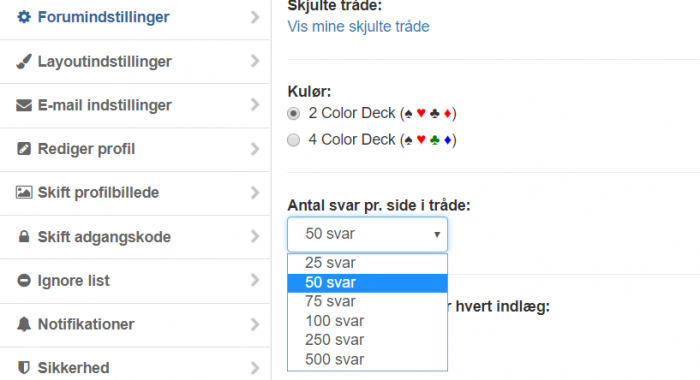Click the bell icon for Notifikationer
Viewport: 700px width, 380px height.
point(24,324)
